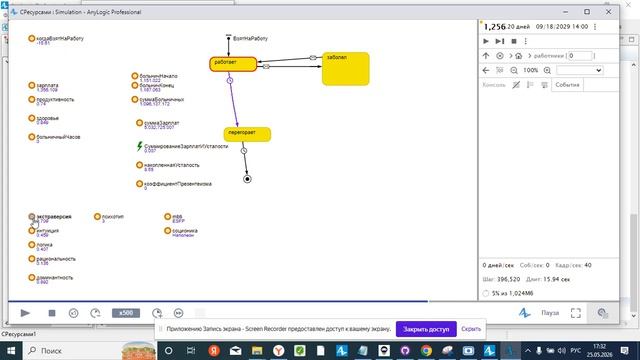Click icon right of clear console
640x360 pixels.
[530, 85]
